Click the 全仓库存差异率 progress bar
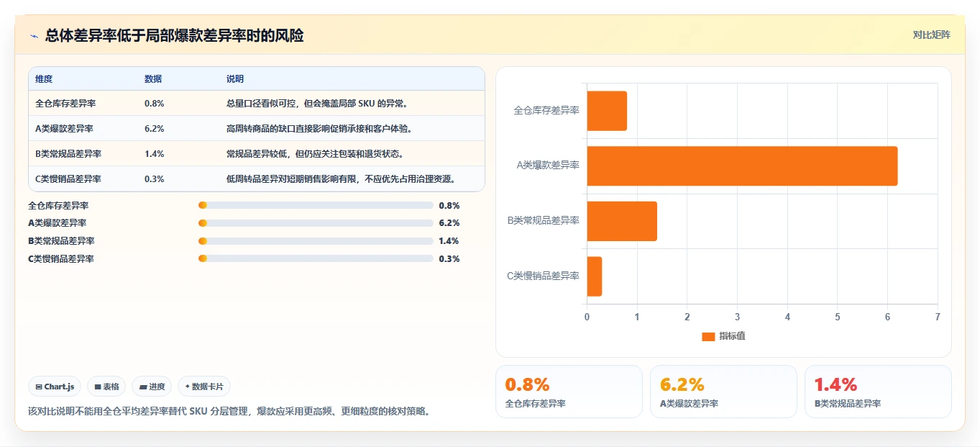The image size is (980, 447). (316, 205)
